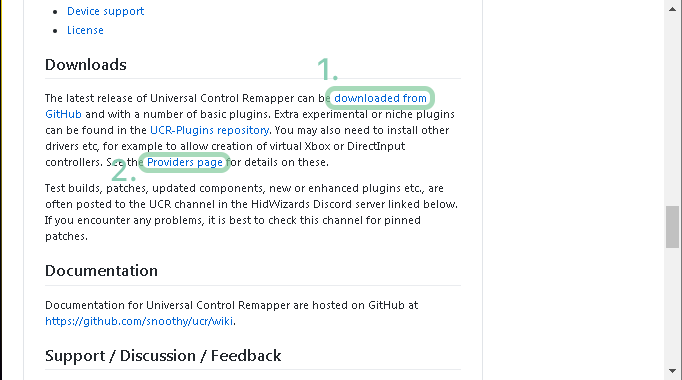Follow the circled 'downloaded from' link
The height and width of the screenshot is (380, 682).
[380, 98]
